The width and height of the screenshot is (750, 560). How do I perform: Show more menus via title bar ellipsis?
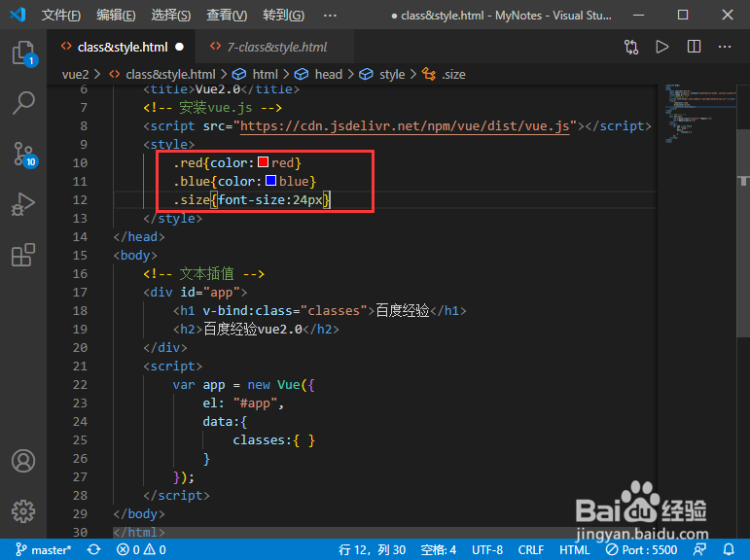click(330, 16)
